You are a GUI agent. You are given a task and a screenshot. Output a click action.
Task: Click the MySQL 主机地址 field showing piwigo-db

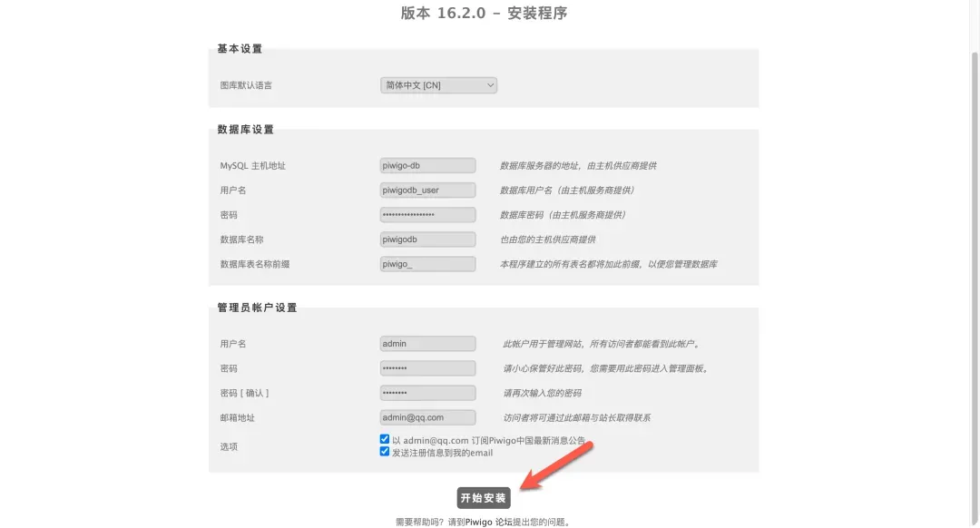point(427,164)
